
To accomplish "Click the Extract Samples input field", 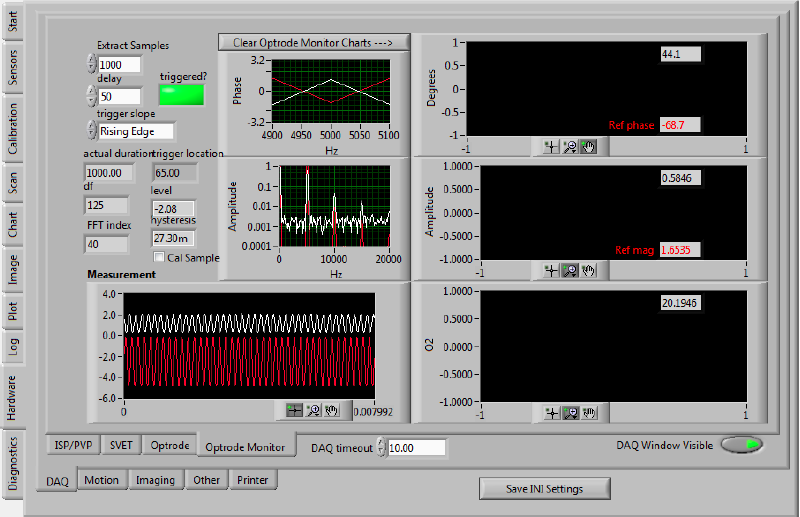I will click(119, 64).
